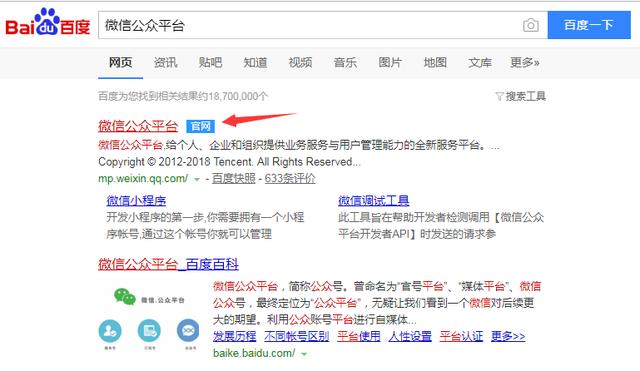Viewport: 640px width, 371px height.
Task: Open 百度快照 cached snapshot link
Action: coord(233,179)
